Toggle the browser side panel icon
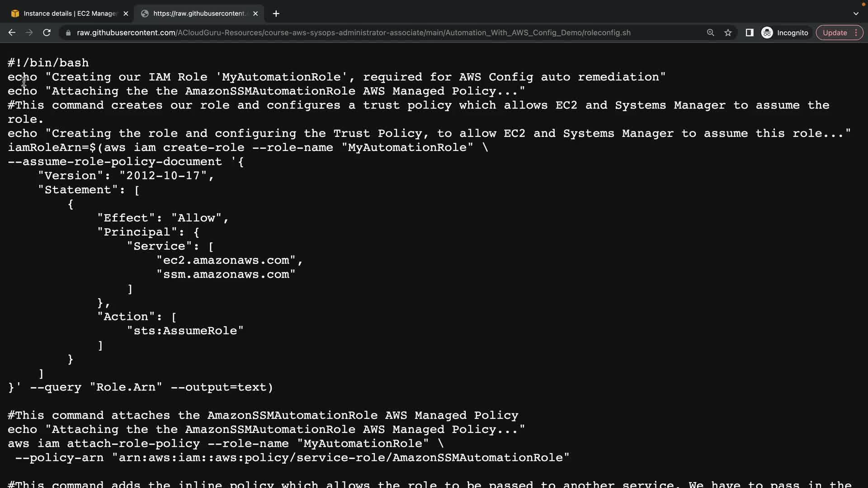The image size is (868, 488). pyautogui.click(x=749, y=33)
